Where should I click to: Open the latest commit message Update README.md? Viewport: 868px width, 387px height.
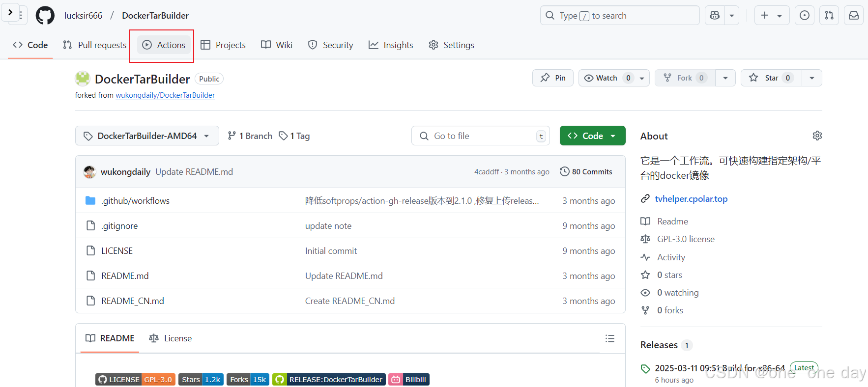point(194,172)
